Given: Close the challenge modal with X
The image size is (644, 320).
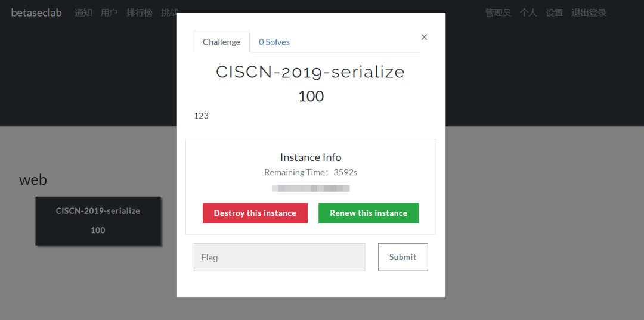Looking at the screenshot, I should pyautogui.click(x=425, y=38).
